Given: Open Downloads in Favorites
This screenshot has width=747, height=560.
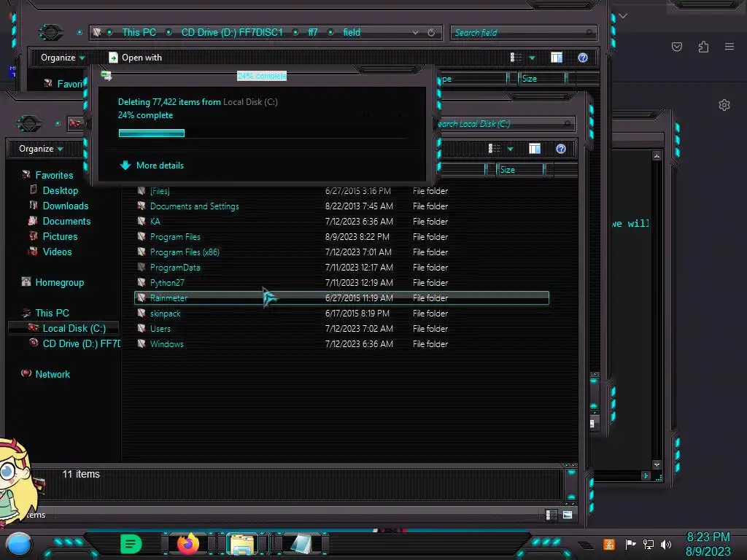Looking at the screenshot, I should pos(65,206).
